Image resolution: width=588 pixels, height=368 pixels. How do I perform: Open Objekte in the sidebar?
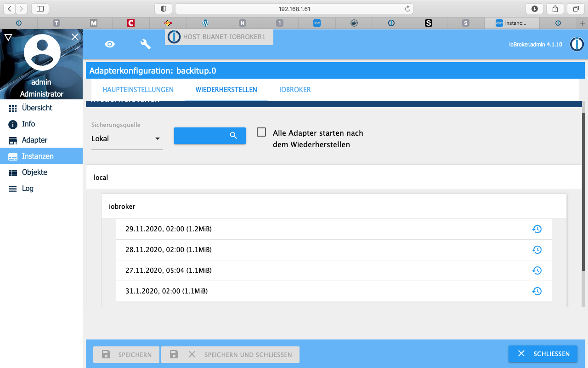point(41,172)
